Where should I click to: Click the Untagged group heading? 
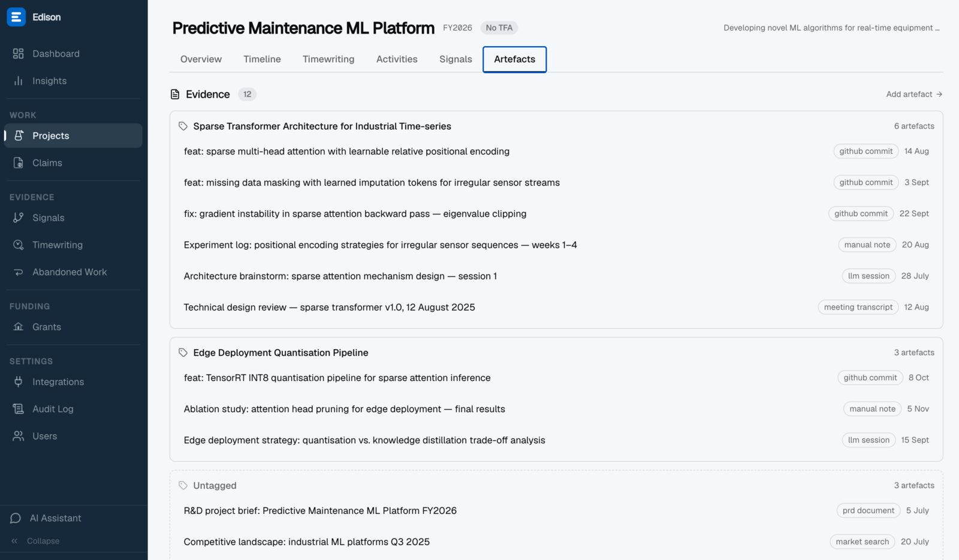(215, 486)
